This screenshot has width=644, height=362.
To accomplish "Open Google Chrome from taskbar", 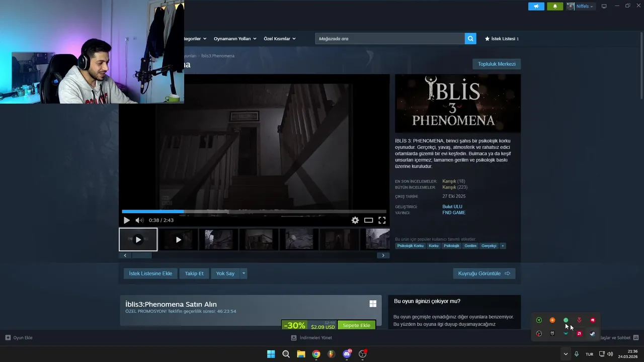I will tap(316, 354).
